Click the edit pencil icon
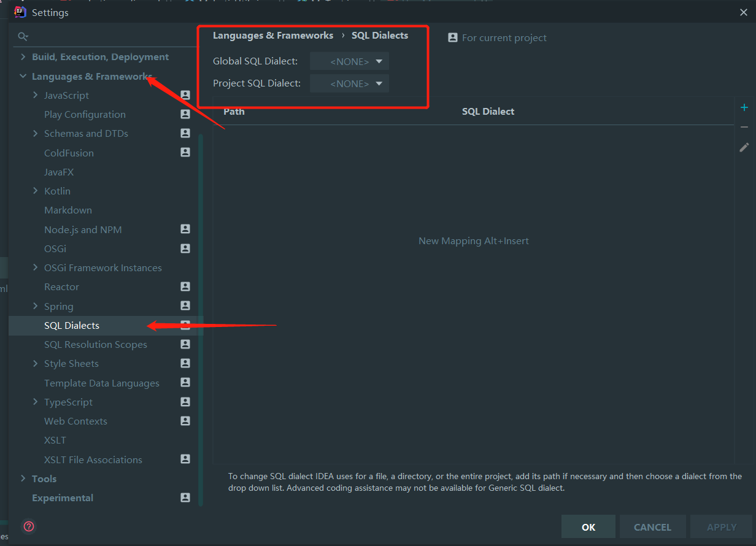The image size is (756, 546). pyautogui.click(x=744, y=147)
